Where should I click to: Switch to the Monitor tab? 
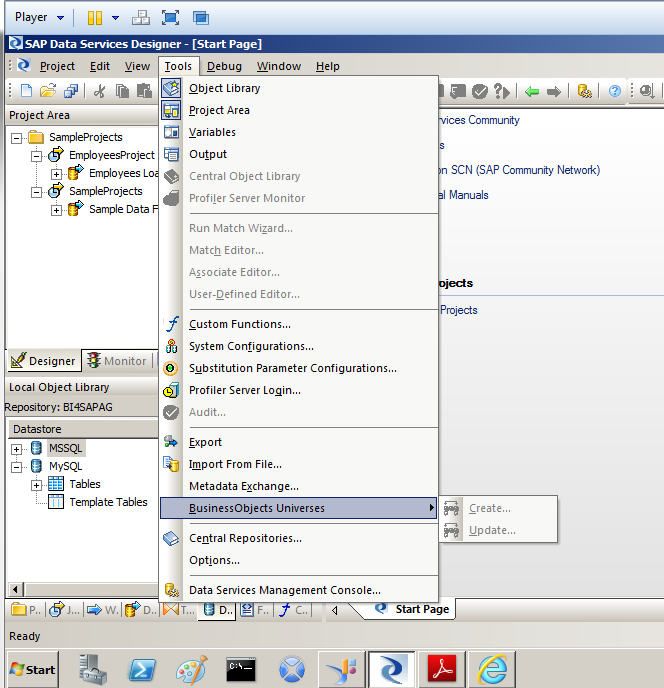pyautogui.click(x=117, y=361)
